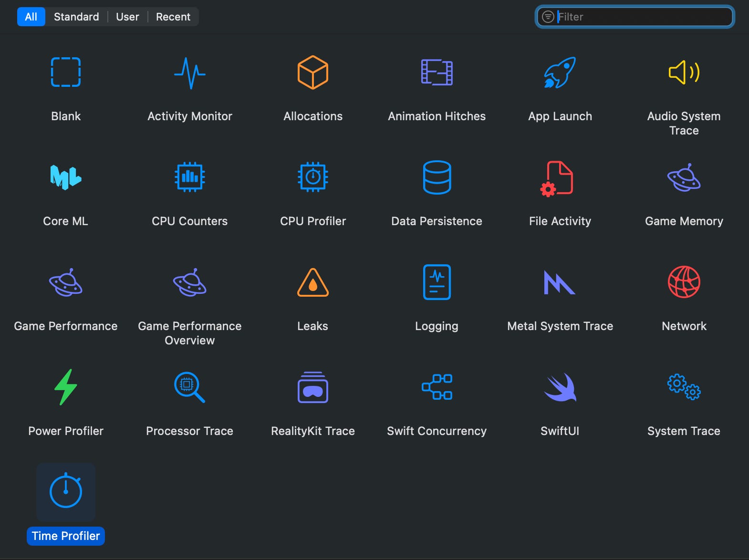This screenshot has width=749, height=560.
Task: Click the CPU Counters label
Action: (190, 221)
